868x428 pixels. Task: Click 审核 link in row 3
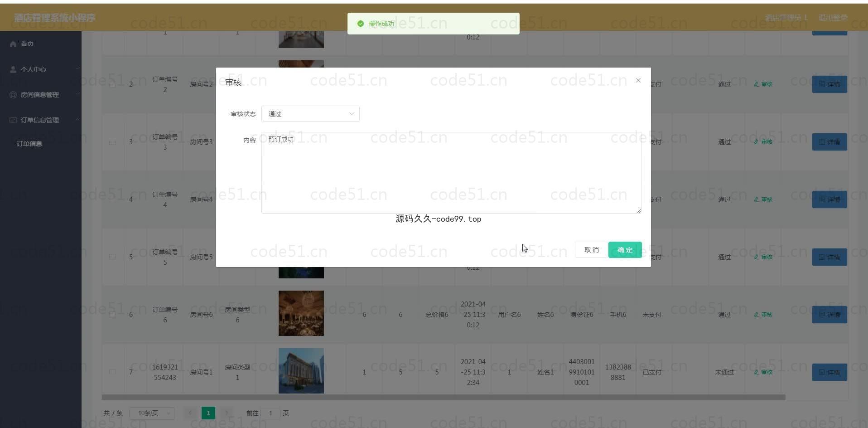point(763,142)
